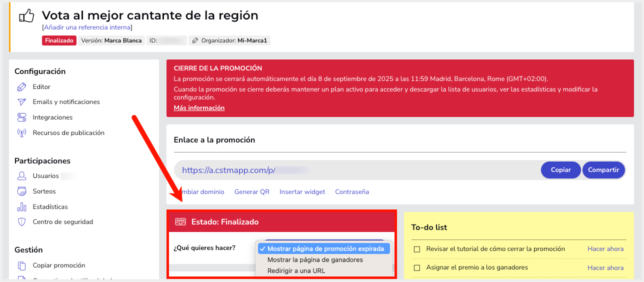Viewport: 644px width, 282px height.
Task: Click the Copiar promoción pages icon
Action: click(21, 265)
